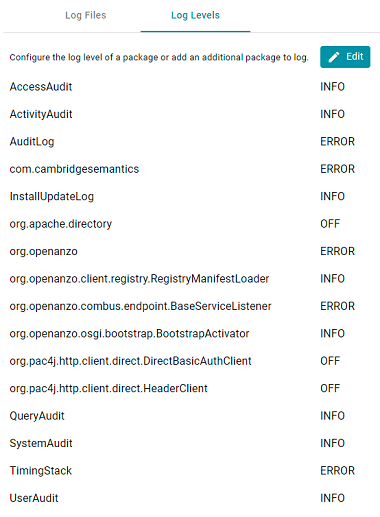380x517 pixels.
Task: Click the Edit button label
Action: point(354,57)
